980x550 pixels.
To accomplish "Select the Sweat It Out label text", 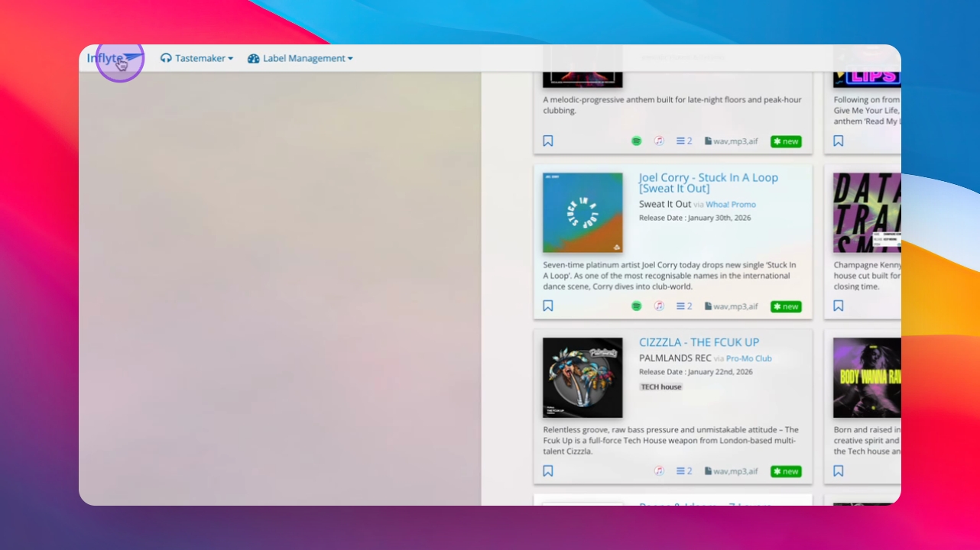I will coord(665,205).
